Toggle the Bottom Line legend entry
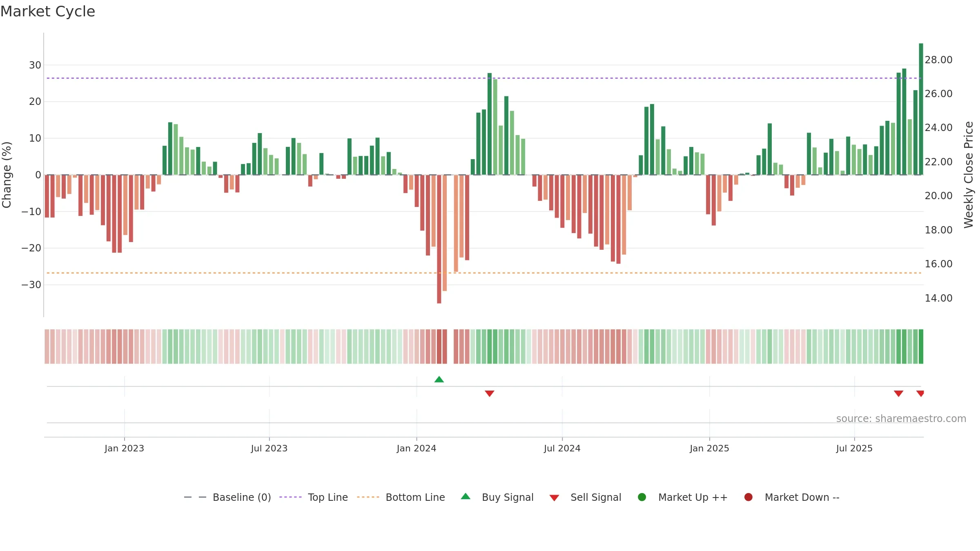980x551 pixels. [401, 497]
